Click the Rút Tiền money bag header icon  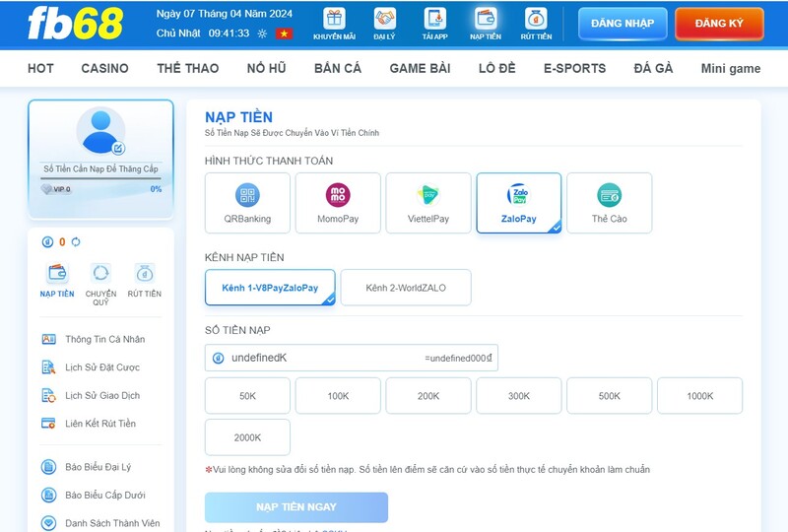click(536, 19)
